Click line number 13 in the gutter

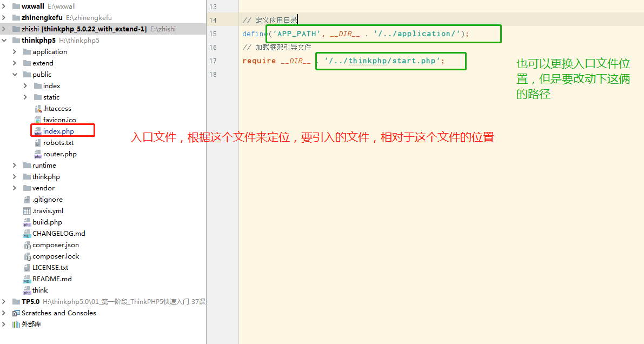213,6
